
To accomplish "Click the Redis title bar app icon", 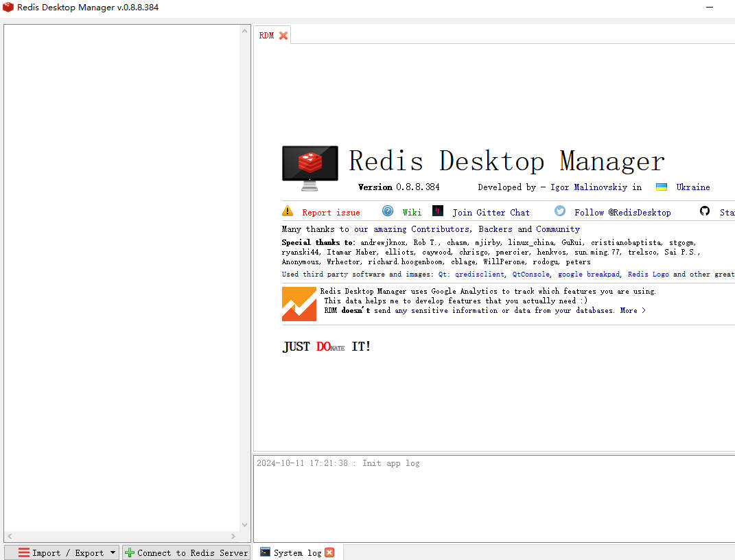I will point(8,7).
